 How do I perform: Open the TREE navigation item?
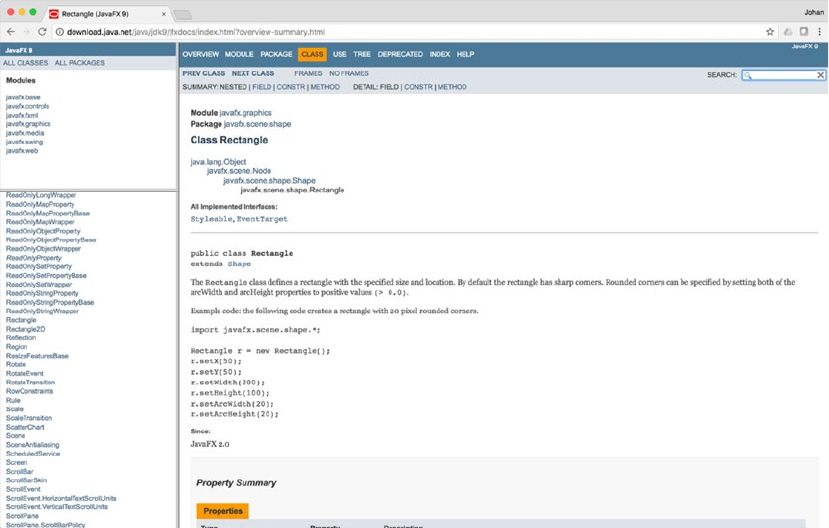362,54
